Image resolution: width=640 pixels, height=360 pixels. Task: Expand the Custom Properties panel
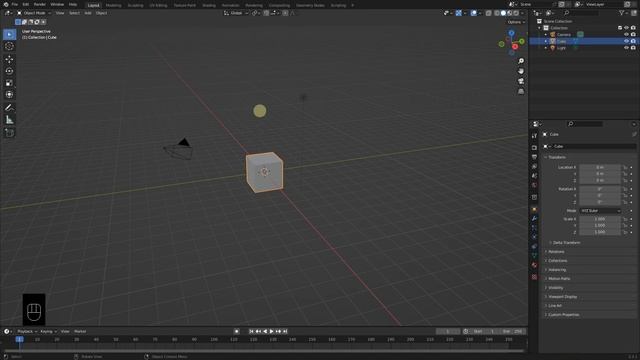pyautogui.click(x=563, y=315)
